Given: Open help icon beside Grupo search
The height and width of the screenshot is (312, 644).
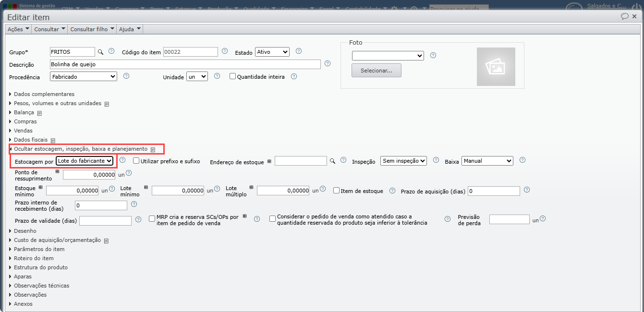Looking at the screenshot, I should 111,51.
